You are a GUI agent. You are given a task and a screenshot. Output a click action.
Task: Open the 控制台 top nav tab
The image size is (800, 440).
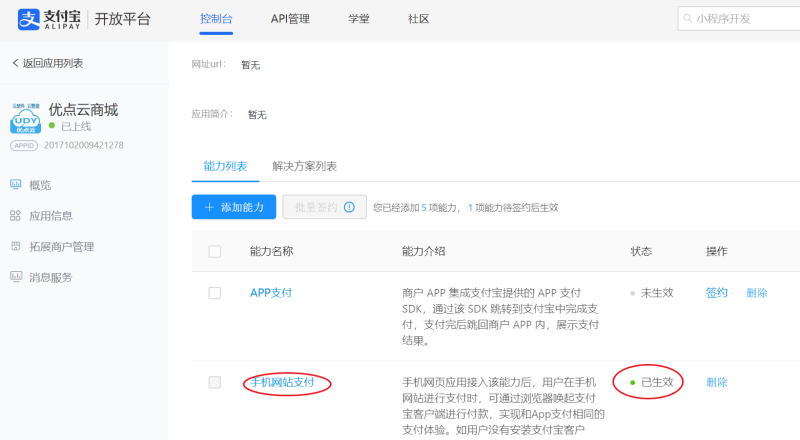(216, 19)
